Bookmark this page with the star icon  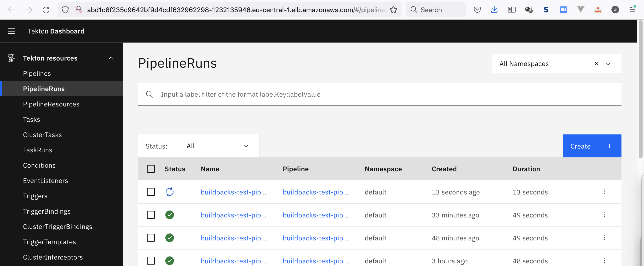393,10
